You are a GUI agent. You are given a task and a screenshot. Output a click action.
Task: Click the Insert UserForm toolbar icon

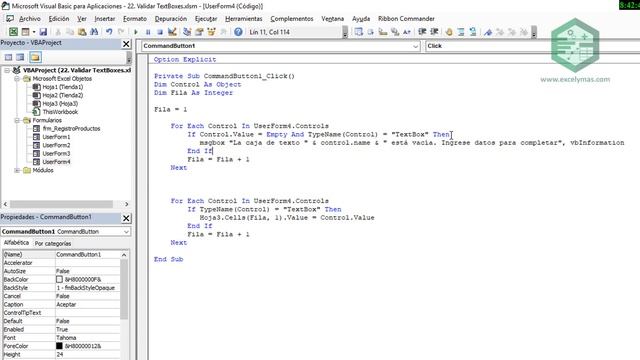25,32
